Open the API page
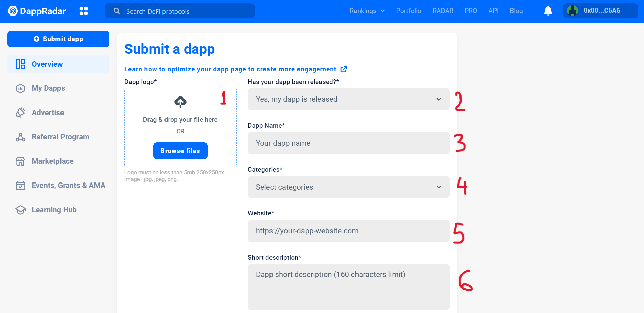This screenshot has height=313, width=644. pyautogui.click(x=493, y=11)
